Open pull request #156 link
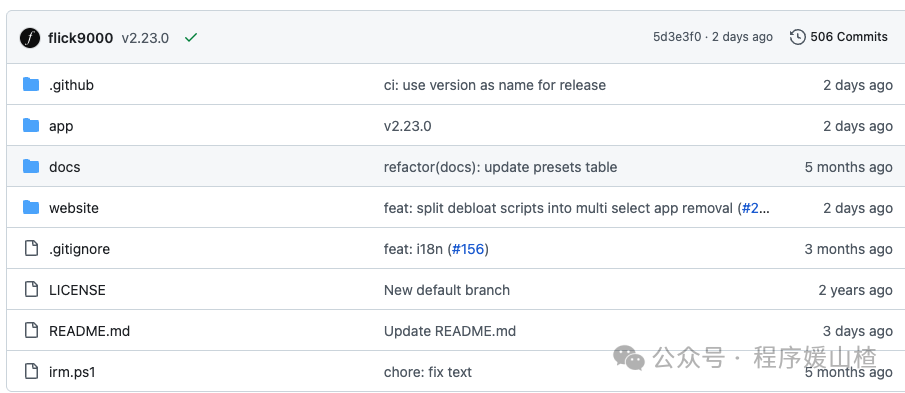Screen dimensions: 905x393 468,249
